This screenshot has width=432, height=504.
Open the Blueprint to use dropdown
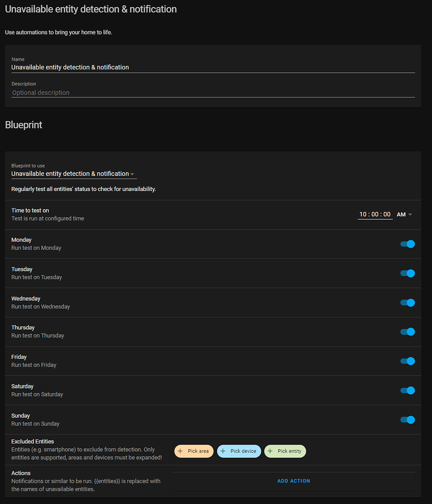click(132, 174)
